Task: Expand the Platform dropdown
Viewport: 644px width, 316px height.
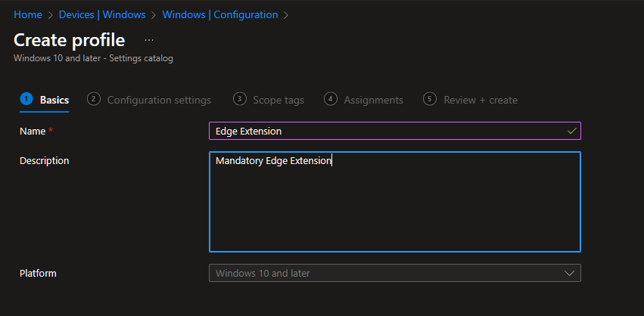Action: [394, 273]
